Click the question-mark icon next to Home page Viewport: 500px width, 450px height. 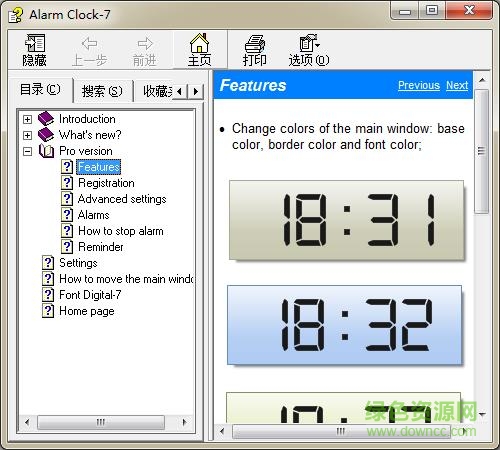[48, 311]
